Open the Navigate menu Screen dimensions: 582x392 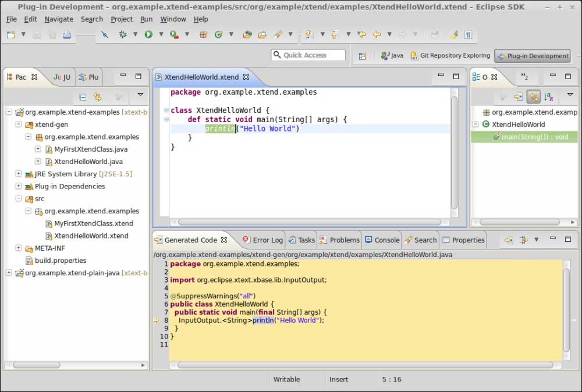click(x=59, y=19)
